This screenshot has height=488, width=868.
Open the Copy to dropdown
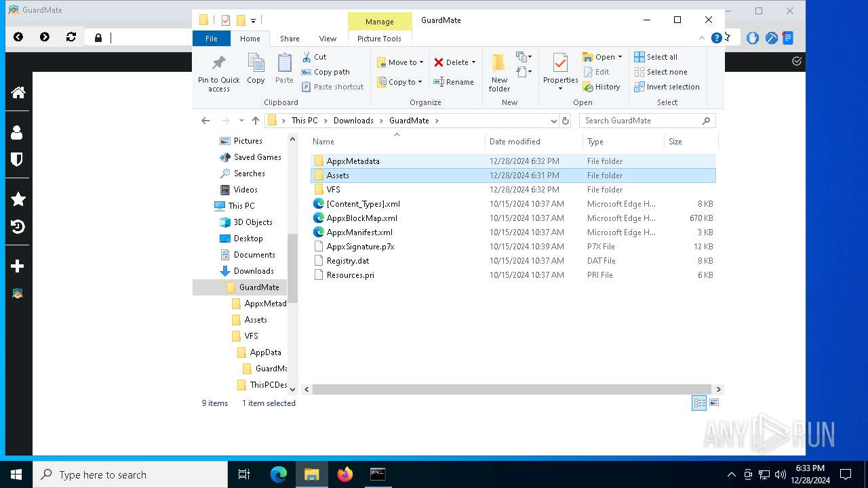click(400, 82)
